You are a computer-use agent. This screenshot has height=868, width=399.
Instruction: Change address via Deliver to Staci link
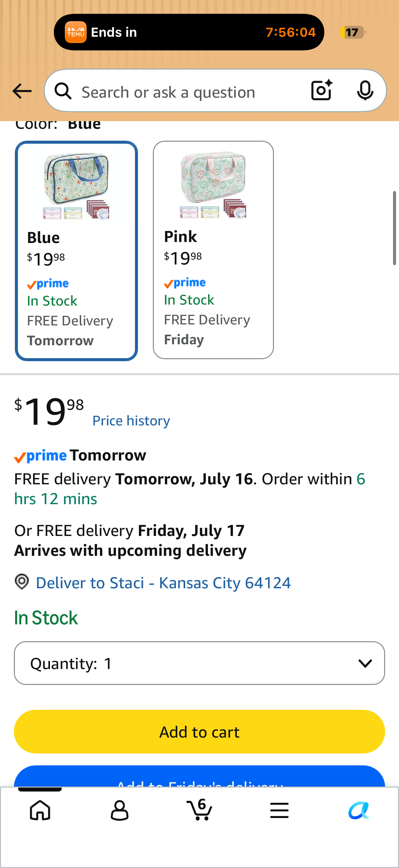click(x=163, y=583)
